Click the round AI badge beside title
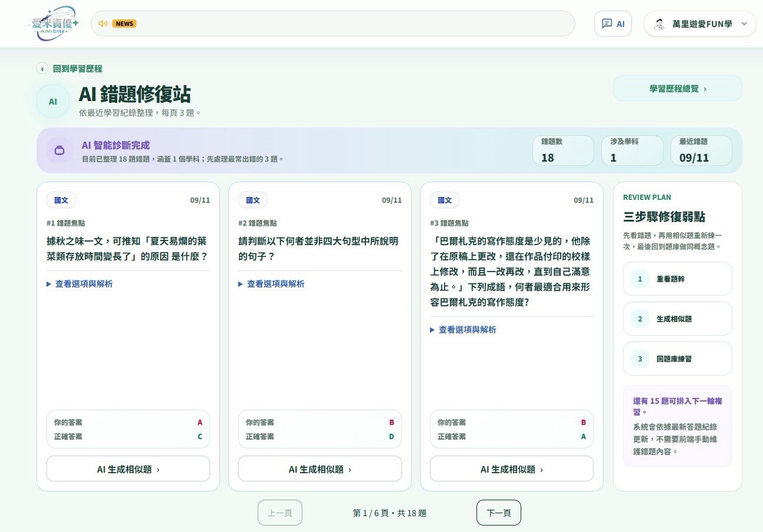The image size is (763, 532). click(53, 101)
